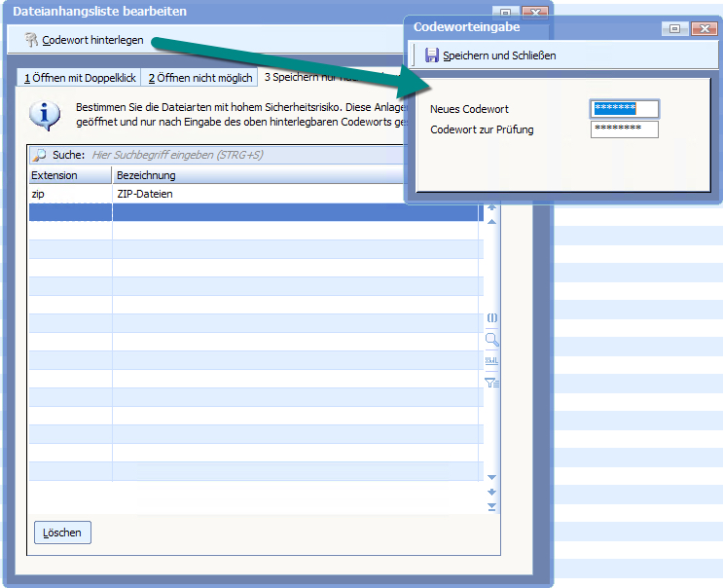723x588 pixels.
Task: Open tab 1 Öffnen mit Doppelklick
Action: point(80,78)
